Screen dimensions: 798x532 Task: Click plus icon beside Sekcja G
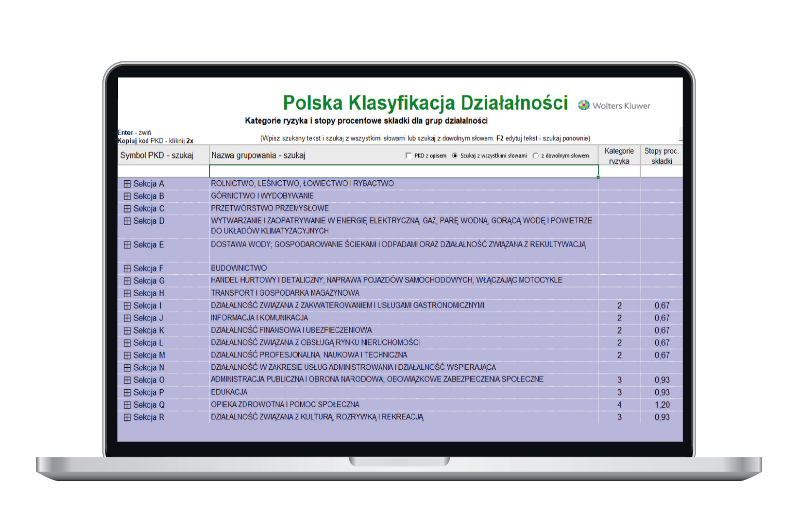[127, 281]
